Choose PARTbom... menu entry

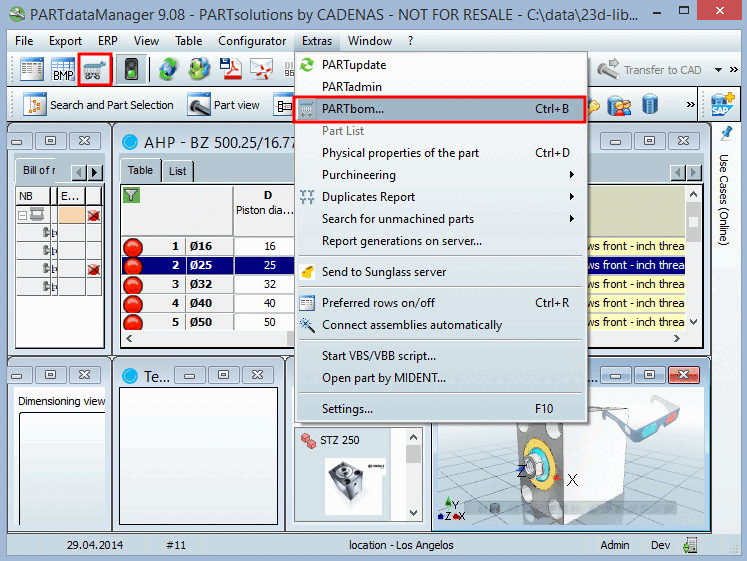click(x=440, y=109)
